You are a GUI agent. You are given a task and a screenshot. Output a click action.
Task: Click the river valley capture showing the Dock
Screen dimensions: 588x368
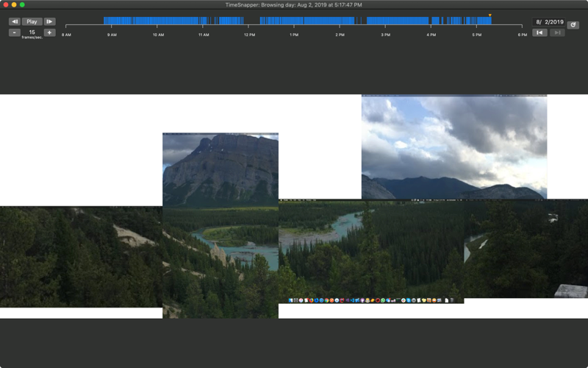(371, 251)
